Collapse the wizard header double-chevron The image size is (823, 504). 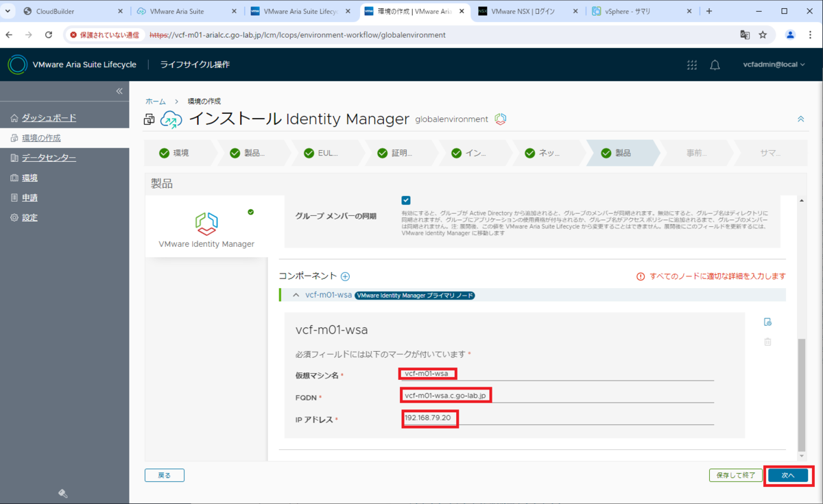[800, 119]
